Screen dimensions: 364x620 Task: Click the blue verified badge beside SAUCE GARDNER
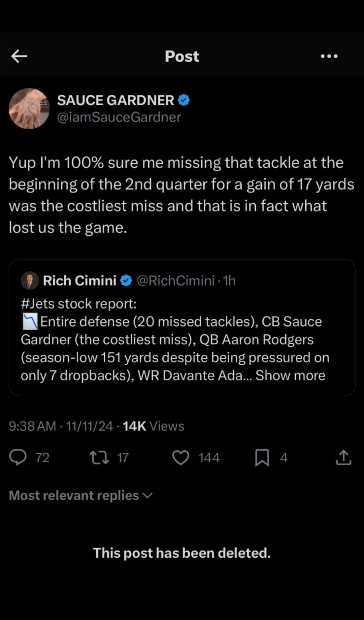click(184, 100)
